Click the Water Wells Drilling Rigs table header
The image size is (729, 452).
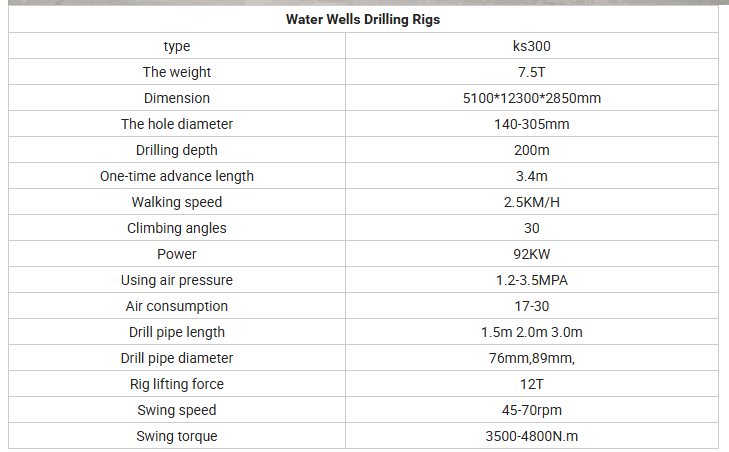pyautogui.click(x=363, y=19)
